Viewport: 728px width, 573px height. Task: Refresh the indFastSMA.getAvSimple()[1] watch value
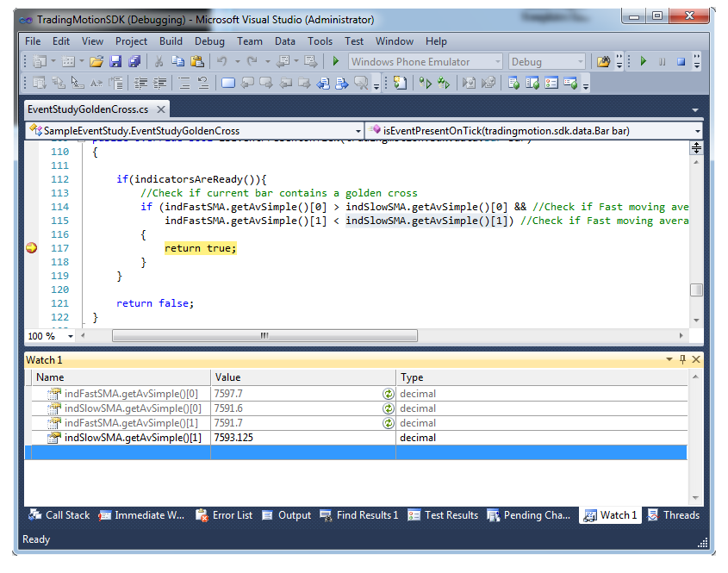[x=389, y=423]
